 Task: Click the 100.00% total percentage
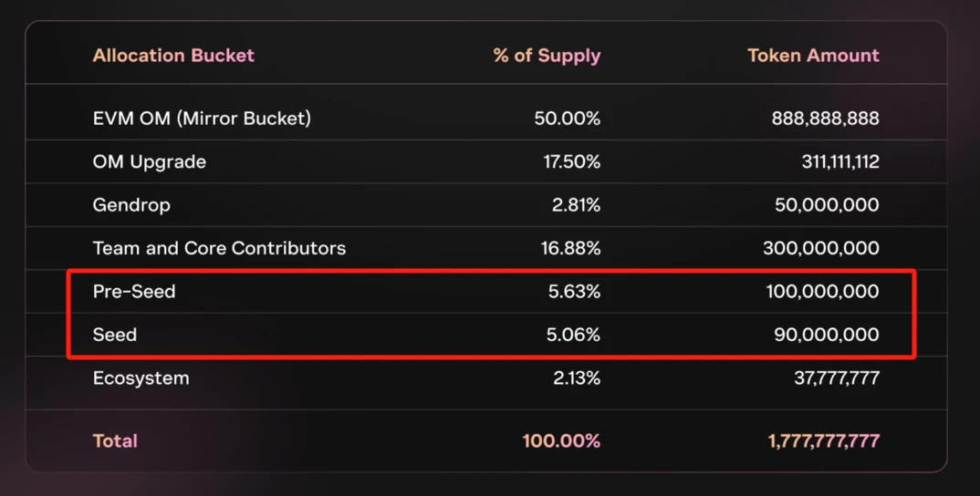[561, 441]
